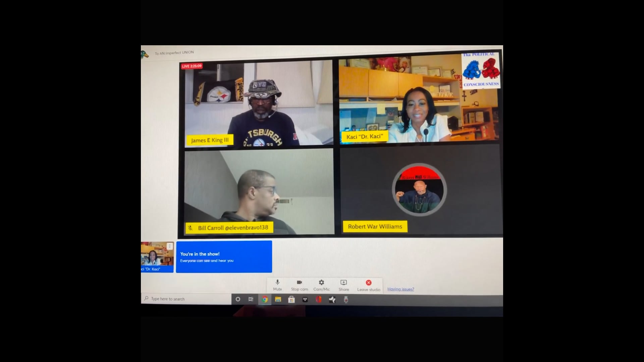Image resolution: width=644 pixels, height=362 pixels.
Task: Click the Bill Carroll @elevenbravo138 name label
Action: [229, 228]
